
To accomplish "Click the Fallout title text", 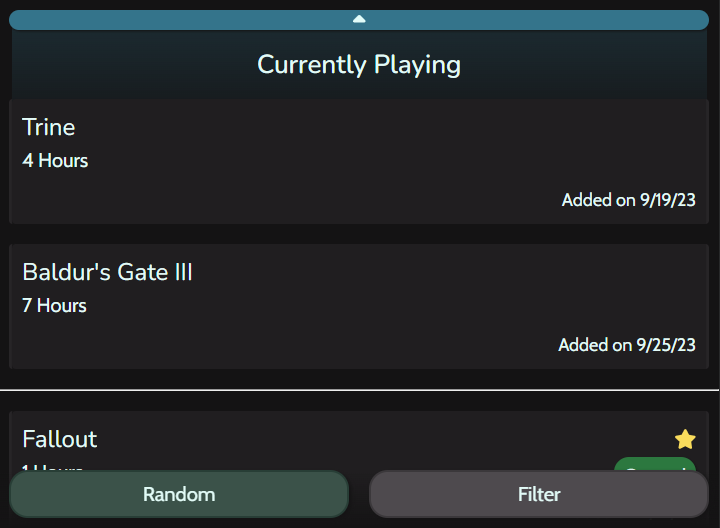I will (x=60, y=439).
